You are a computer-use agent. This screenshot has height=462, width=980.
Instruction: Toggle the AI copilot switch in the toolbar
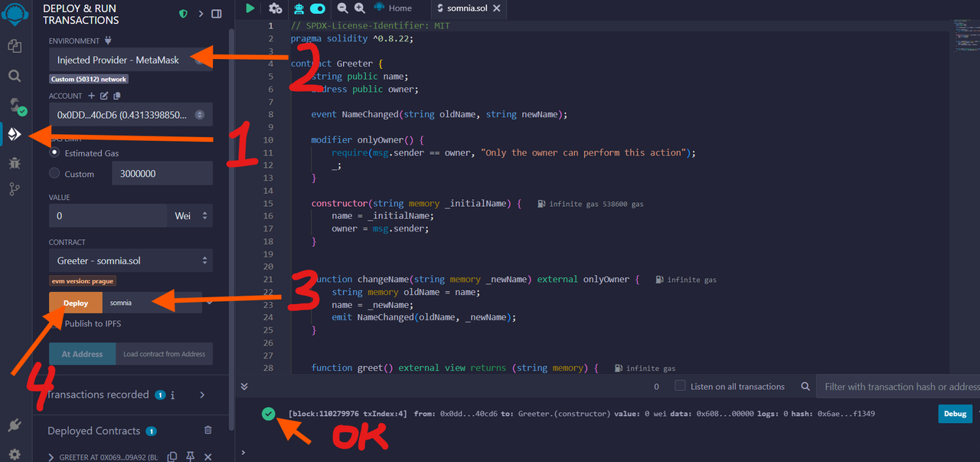pos(317,8)
